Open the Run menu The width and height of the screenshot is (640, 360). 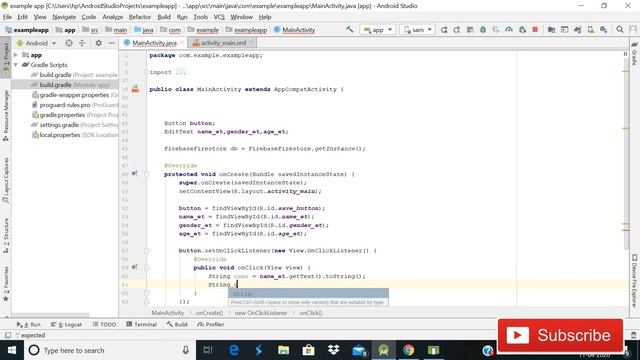[182, 17]
